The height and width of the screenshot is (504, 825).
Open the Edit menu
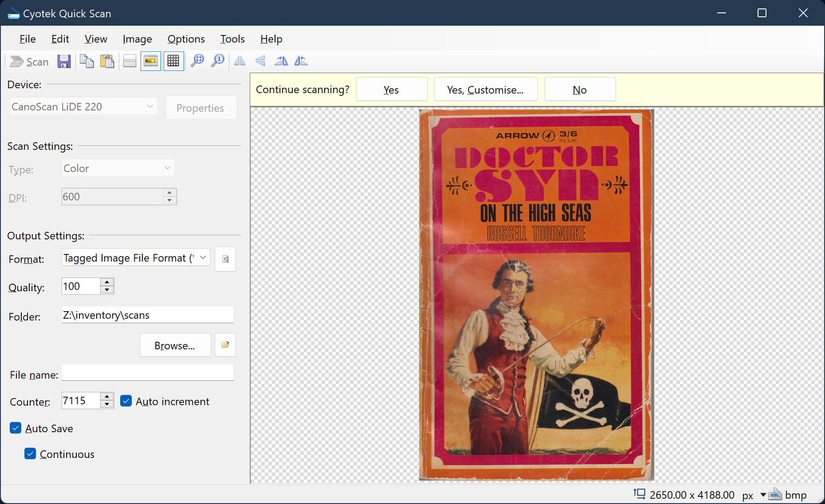[60, 39]
